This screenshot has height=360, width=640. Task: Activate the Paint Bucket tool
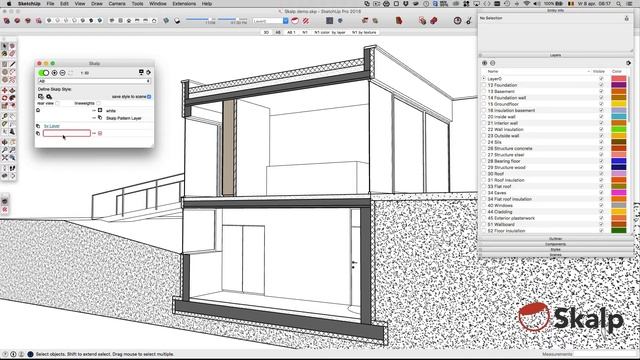pos(4,53)
